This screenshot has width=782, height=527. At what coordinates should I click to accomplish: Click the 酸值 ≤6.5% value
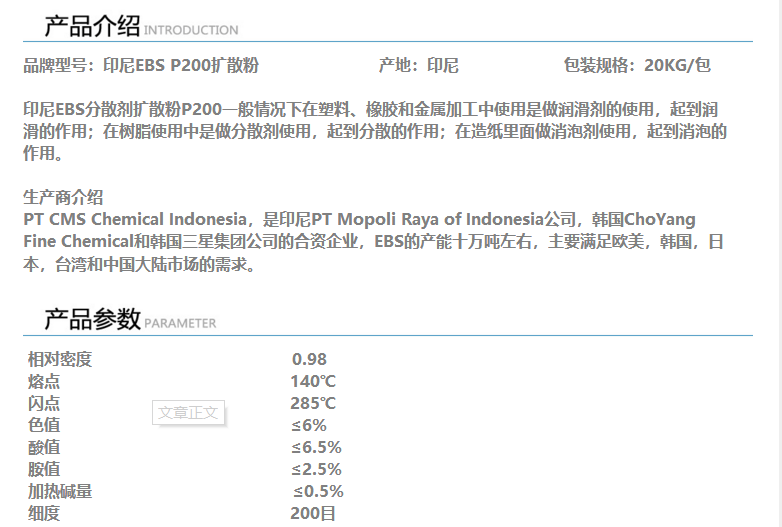click(x=316, y=447)
